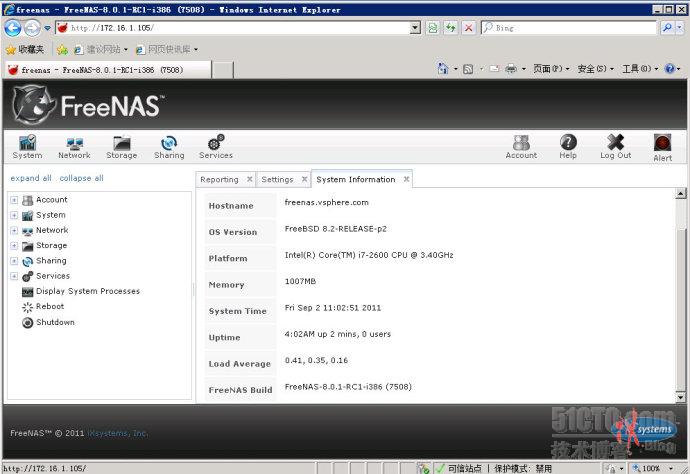Expand the Sharing tree node

pos(14,261)
